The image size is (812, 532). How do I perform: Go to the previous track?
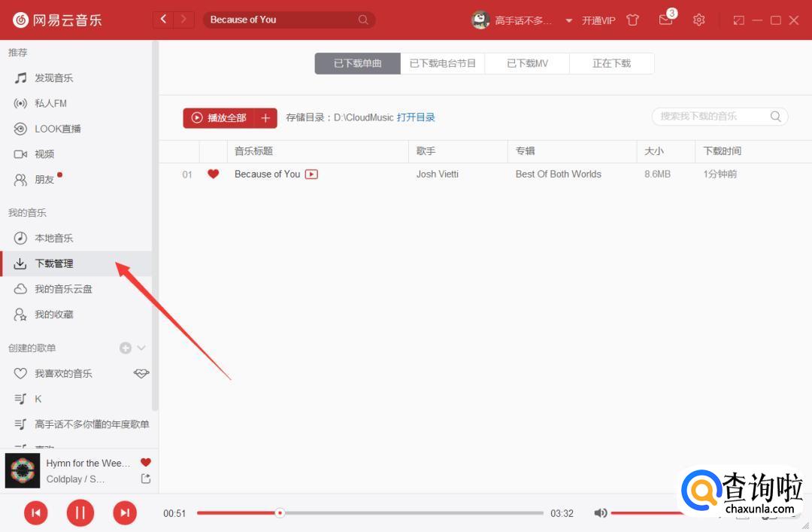click(x=35, y=513)
